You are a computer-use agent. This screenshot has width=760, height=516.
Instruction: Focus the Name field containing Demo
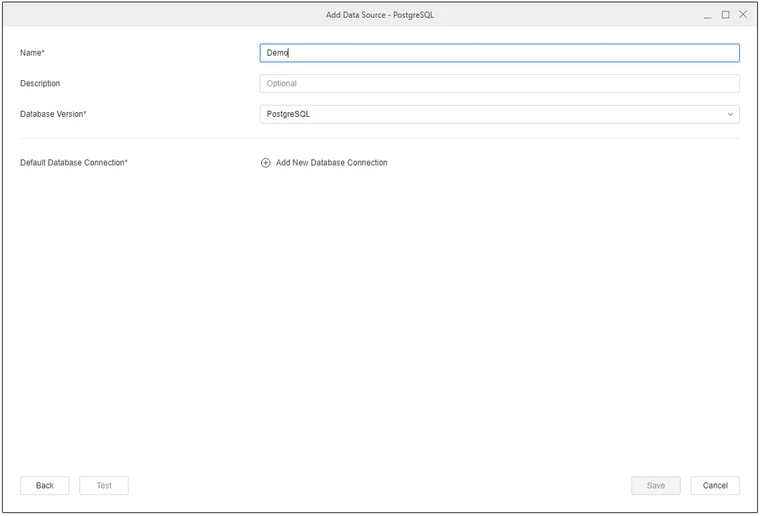click(500, 53)
